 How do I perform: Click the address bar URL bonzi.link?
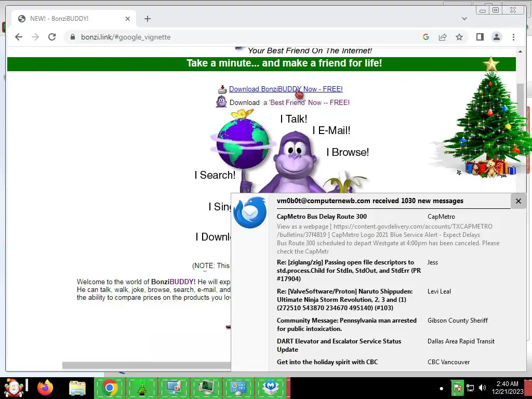tap(126, 37)
